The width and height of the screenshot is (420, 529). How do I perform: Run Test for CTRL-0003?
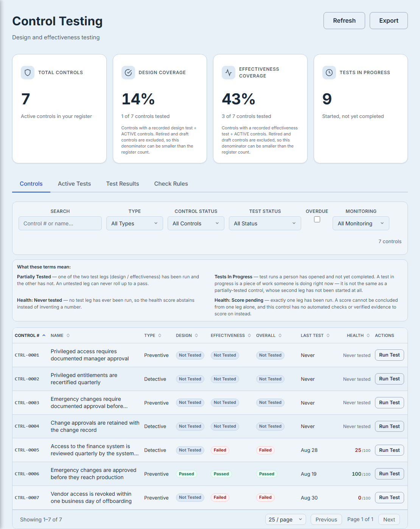click(x=389, y=403)
